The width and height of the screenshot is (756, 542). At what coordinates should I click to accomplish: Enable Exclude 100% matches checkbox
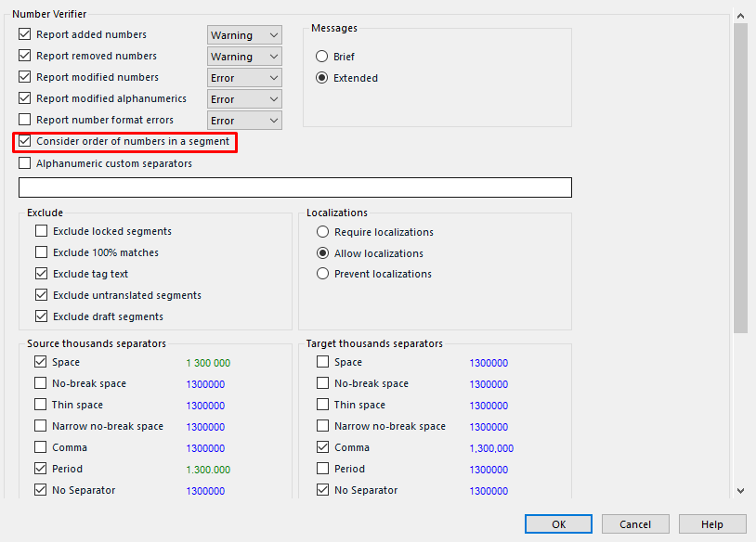click(42, 252)
